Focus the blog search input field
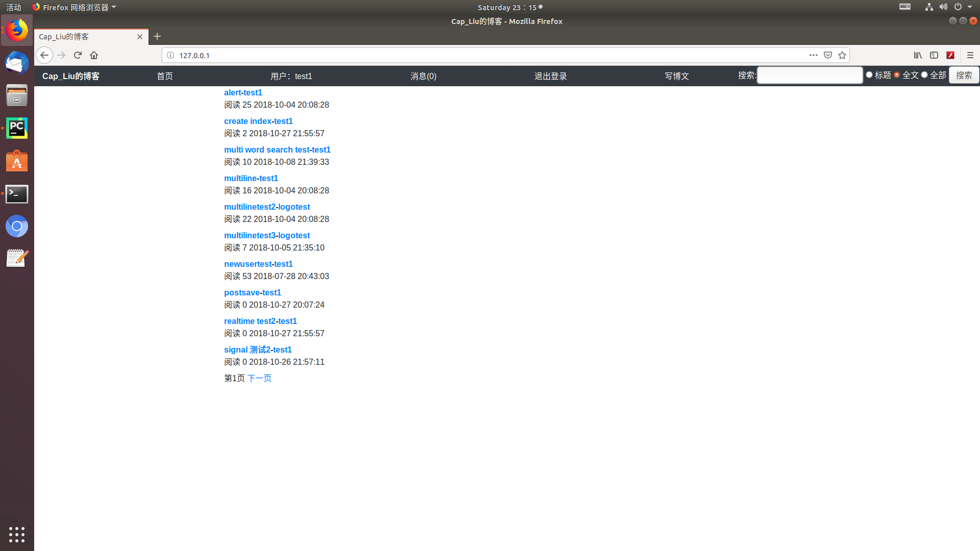This screenshot has height=551, width=980. 810,76
